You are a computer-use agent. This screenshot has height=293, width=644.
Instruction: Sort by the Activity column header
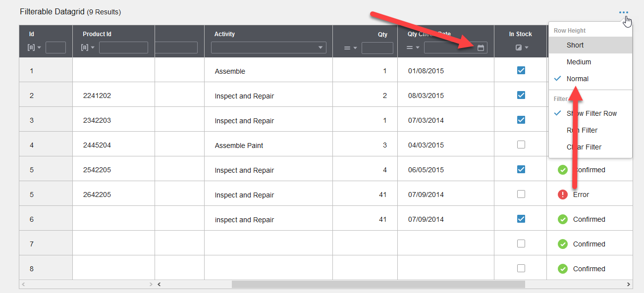[224, 34]
